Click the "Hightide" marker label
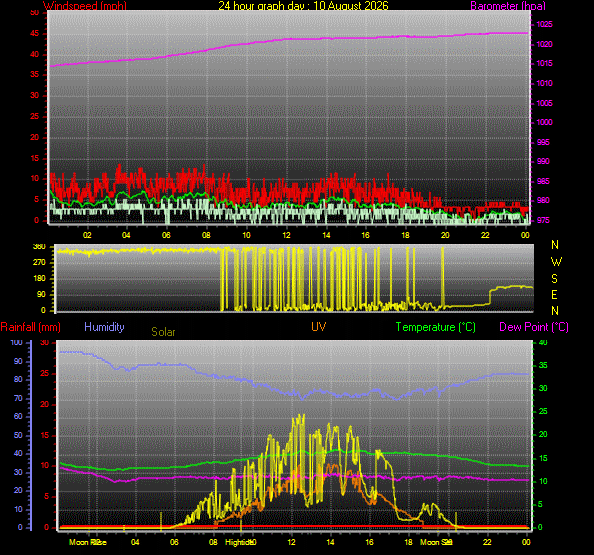Viewport: 594px width, 555px height. [x=239, y=542]
